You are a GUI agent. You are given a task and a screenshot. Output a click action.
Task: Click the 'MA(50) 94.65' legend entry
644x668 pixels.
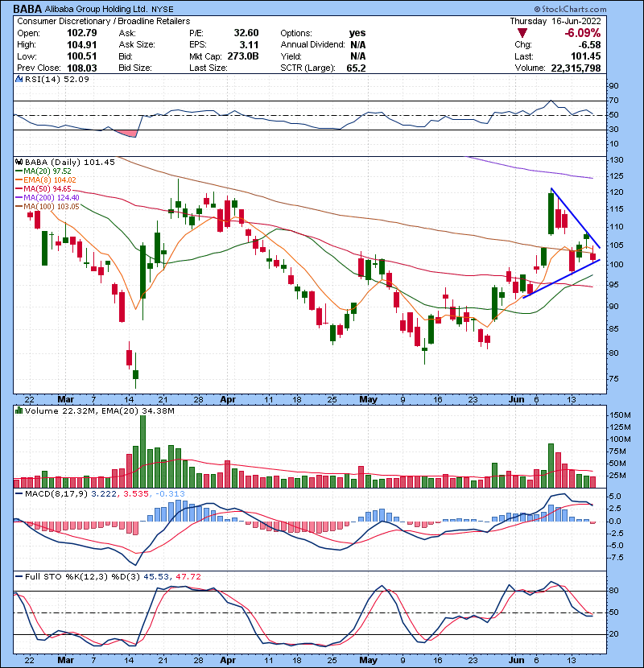47,188
